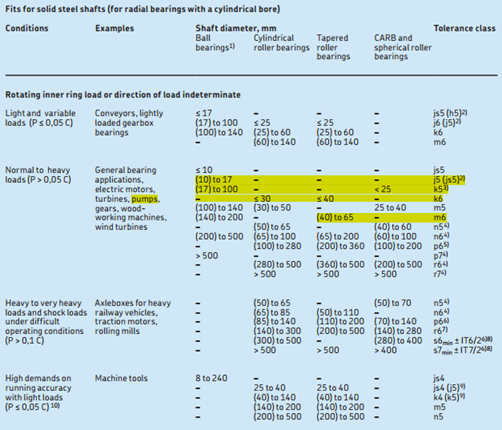This screenshot has height=430, width=502.
Task: Select the highlighted "(17) to 100" cell
Action: click(217, 189)
